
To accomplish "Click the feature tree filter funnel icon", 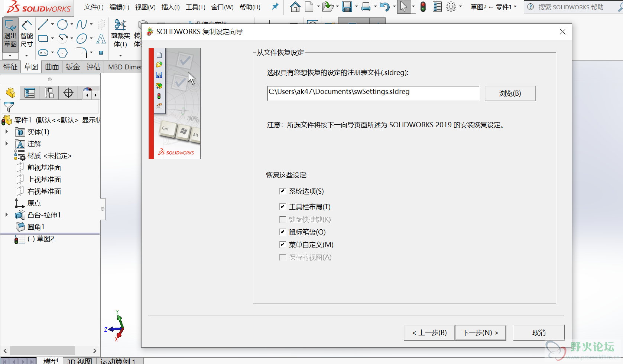I will tap(9, 107).
